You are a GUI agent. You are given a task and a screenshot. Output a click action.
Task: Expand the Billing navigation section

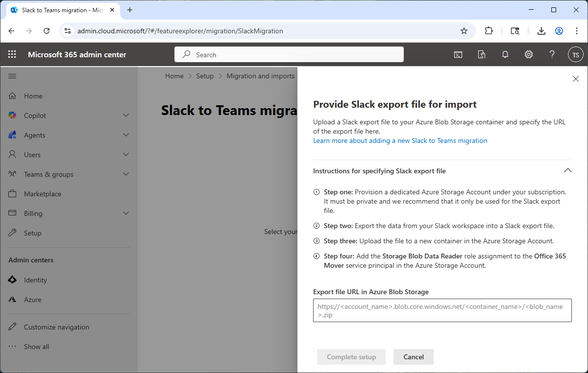126,213
